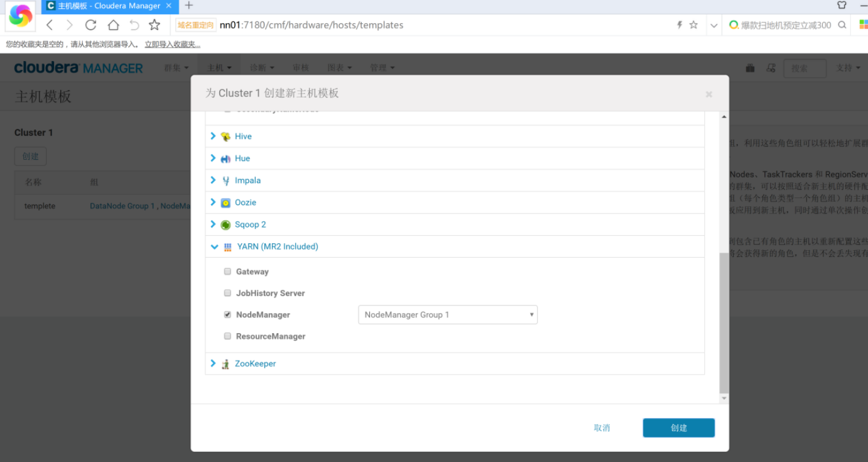This screenshot has height=462, width=868.
Task: Open the 群集 menu
Action: 176,68
